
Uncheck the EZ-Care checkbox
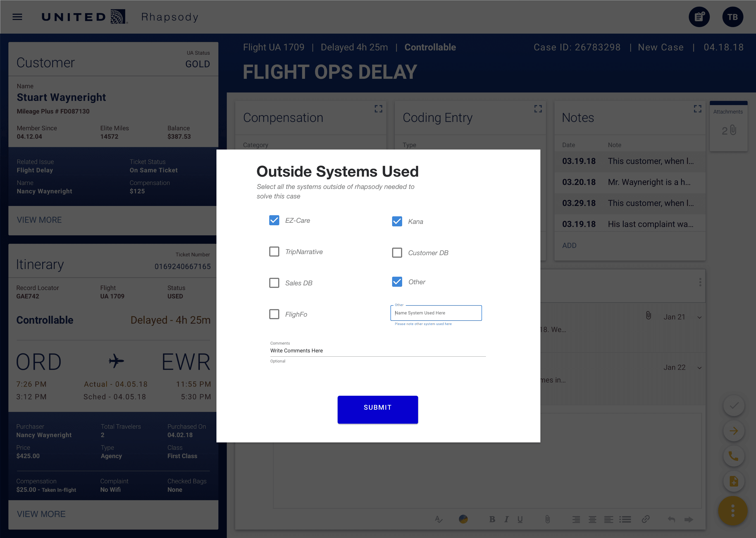tap(274, 220)
